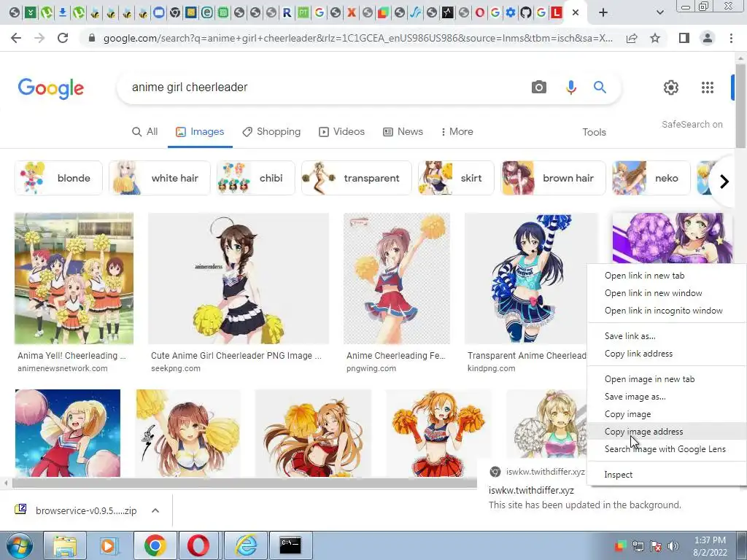Click Open image in new tab
747x560 pixels.
pos(666,379)
